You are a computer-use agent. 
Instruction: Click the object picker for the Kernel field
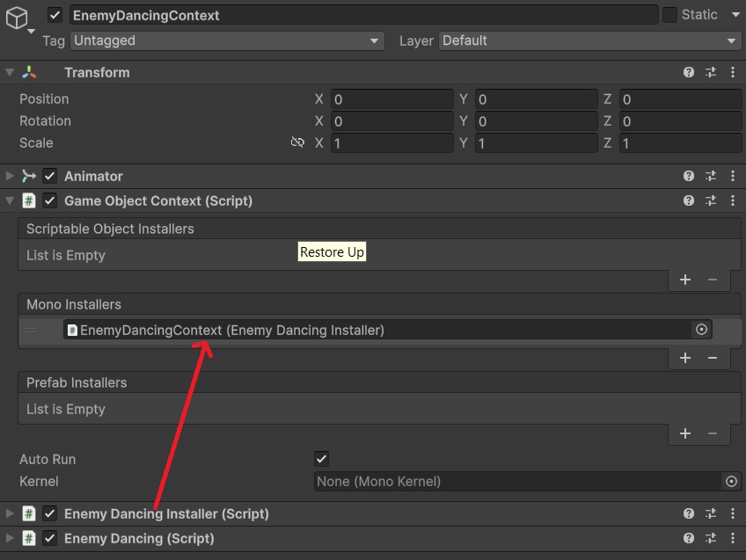click(x=731, y=482)
